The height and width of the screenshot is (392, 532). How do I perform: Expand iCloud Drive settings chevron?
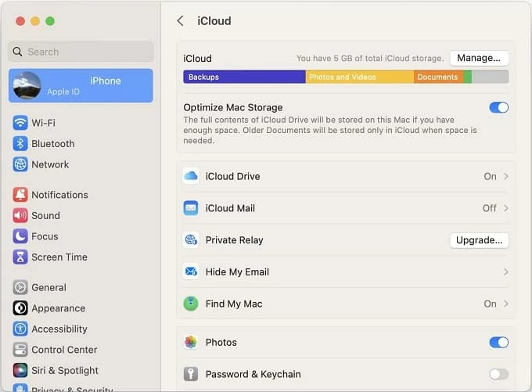pos(506,177)
